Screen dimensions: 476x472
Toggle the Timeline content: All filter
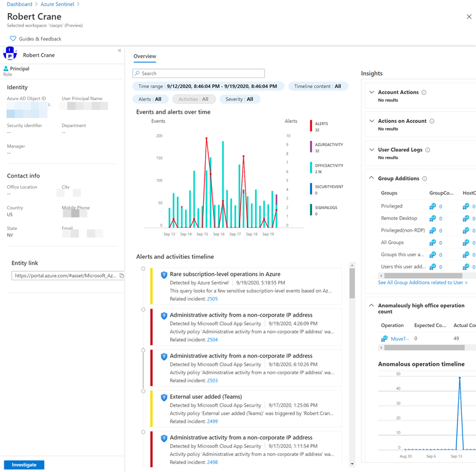pos(318,87)
